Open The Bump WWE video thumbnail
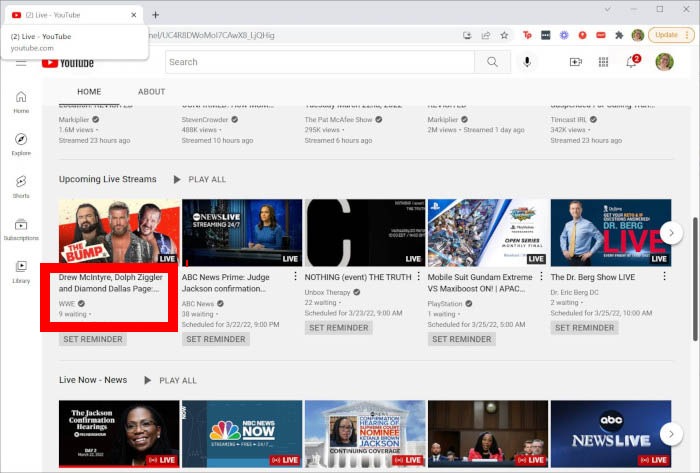700x473 pixels. (x=119, y=232)
